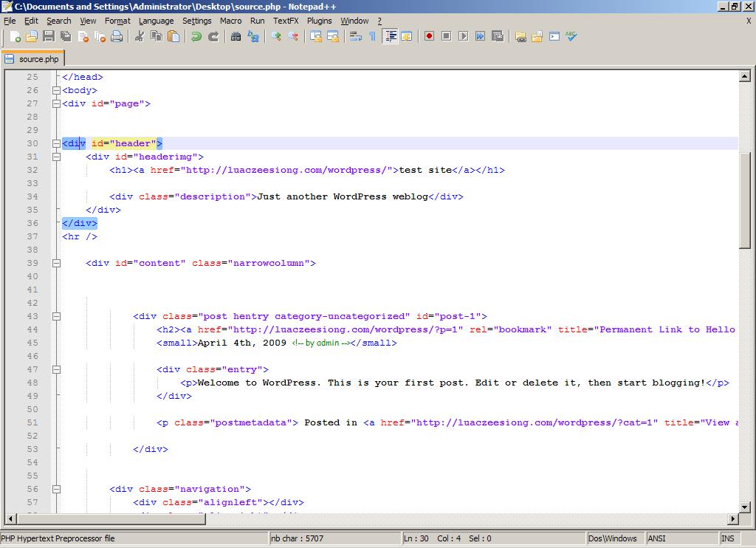
Task: Open the TextFX menu
Action: [285, 21]
